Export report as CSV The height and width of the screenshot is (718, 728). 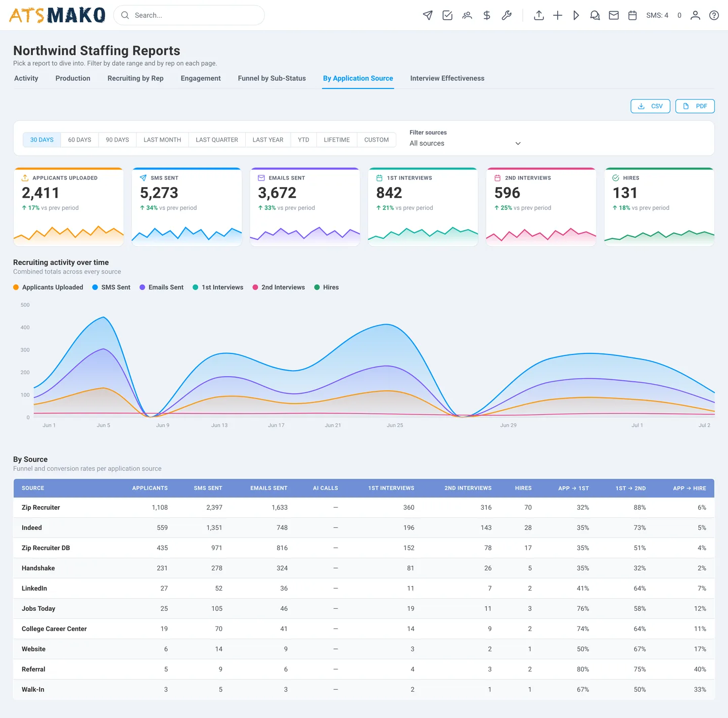pyautogui.click(x=650, y=106)
